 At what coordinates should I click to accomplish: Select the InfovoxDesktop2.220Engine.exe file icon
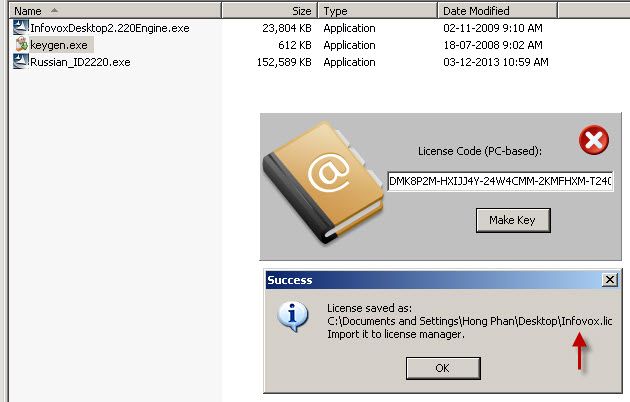tap(21, 27)
